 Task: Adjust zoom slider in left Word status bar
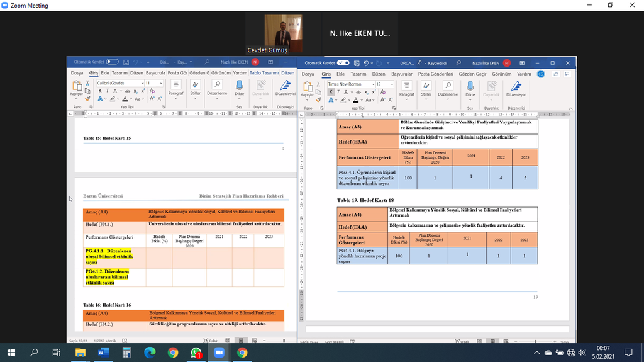(x=284, y=341)
